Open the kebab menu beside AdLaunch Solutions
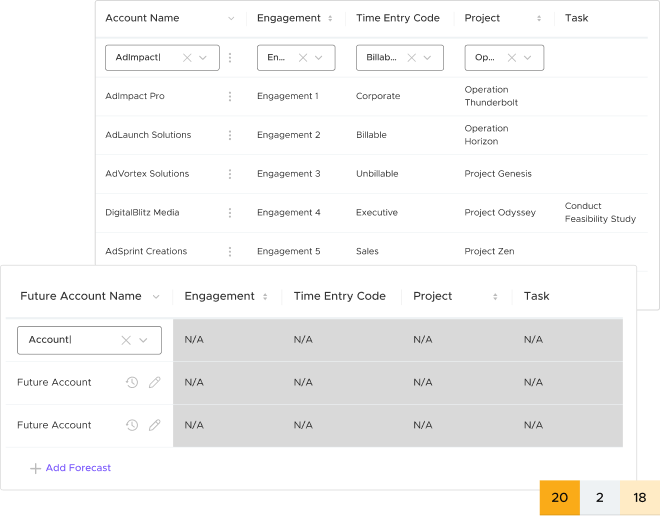This screenshot has height=516, width=661. [230, 135]
